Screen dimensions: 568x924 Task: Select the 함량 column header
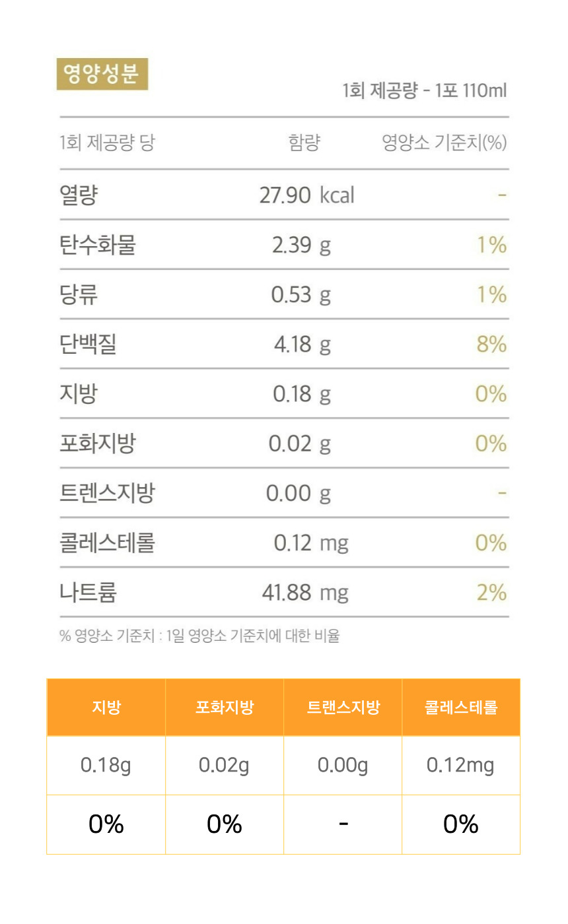[304, 143]
